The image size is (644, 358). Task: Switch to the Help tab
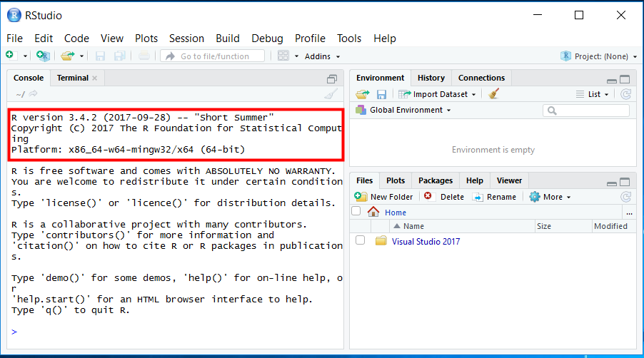click(474, 180)
